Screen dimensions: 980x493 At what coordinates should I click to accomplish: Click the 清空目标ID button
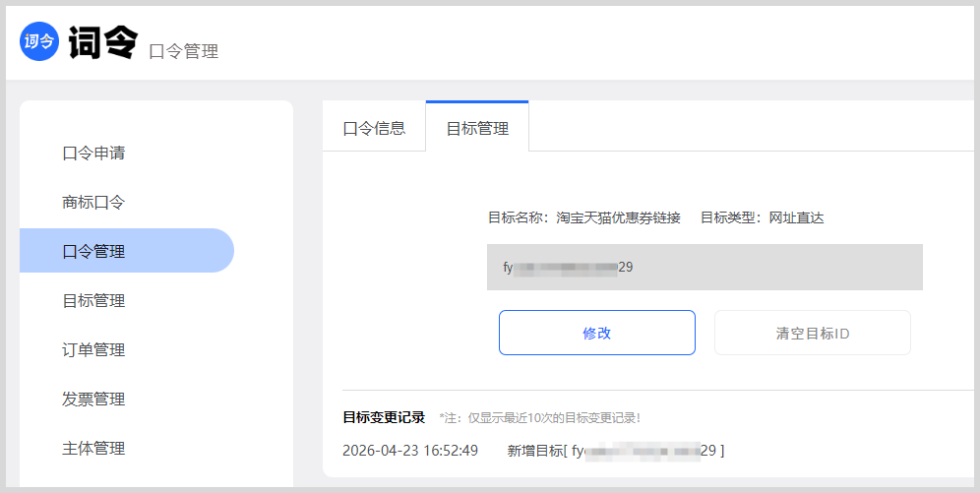[x=813, y=333]
